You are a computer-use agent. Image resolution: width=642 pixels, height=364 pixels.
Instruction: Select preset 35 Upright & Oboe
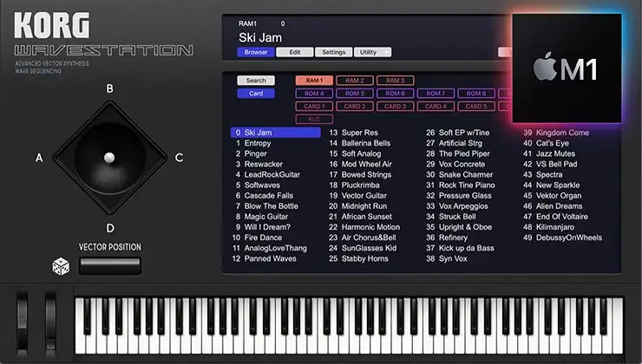pyautogui.click(x=459, y=227)
